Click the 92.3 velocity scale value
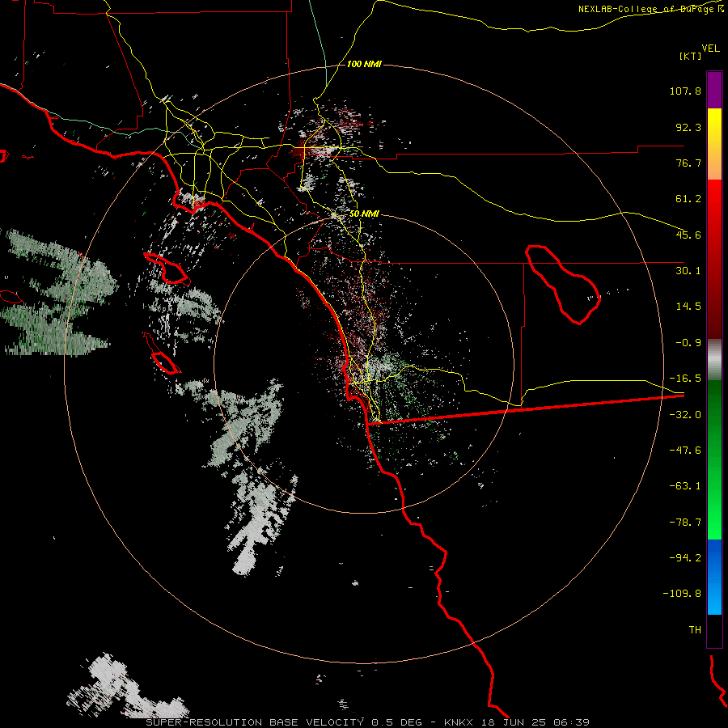The height and width of the screenshot is (728, 728). point(688,127)
